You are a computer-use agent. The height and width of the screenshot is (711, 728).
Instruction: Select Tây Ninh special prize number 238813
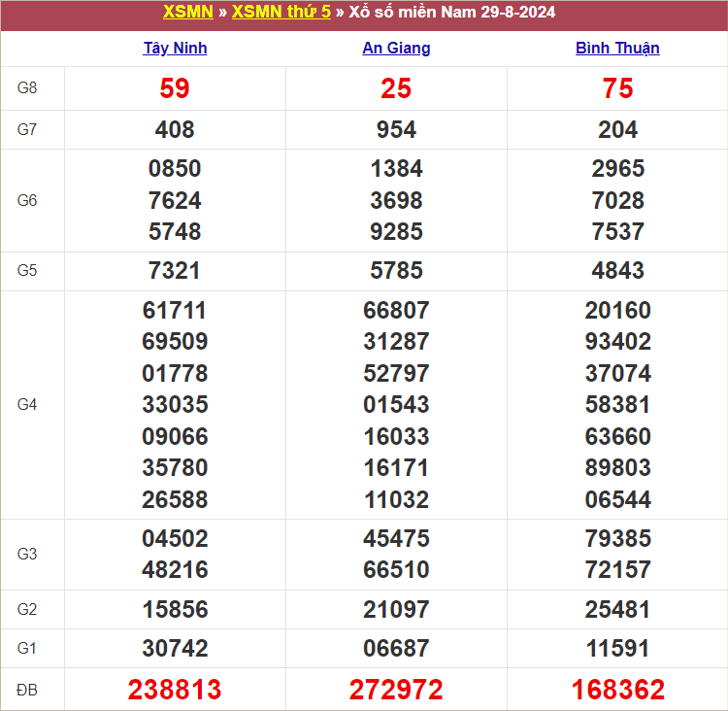tap(175, 690)
